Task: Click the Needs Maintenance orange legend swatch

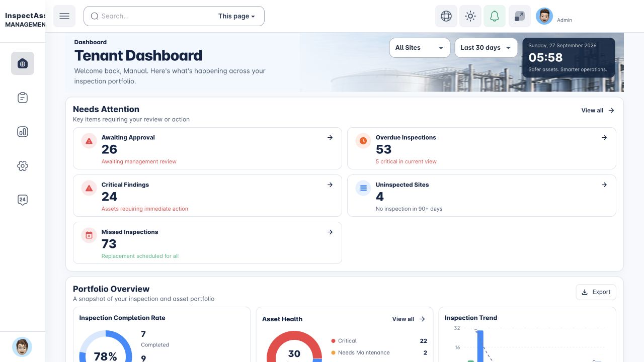Action: 333,353
